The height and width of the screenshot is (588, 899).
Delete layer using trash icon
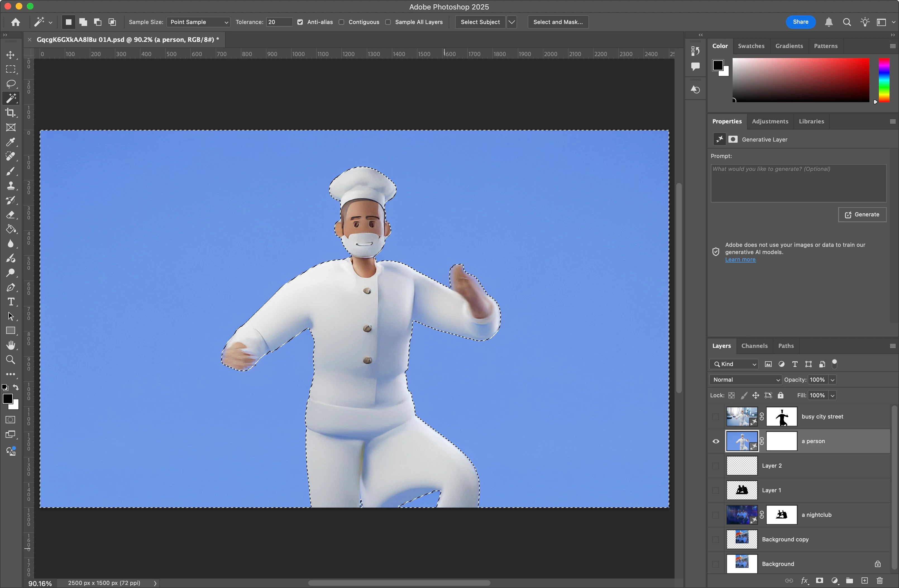880,580
